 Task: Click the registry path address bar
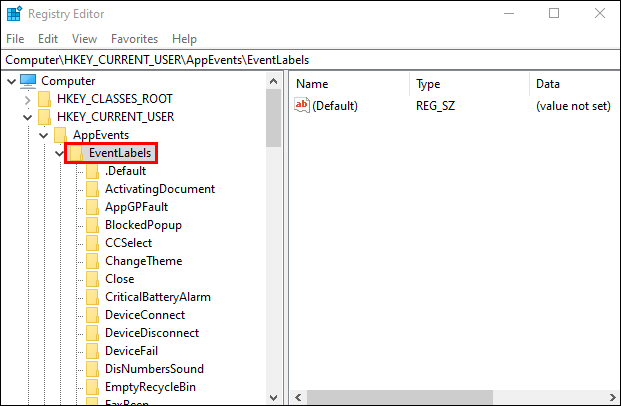tap(310, 60)
